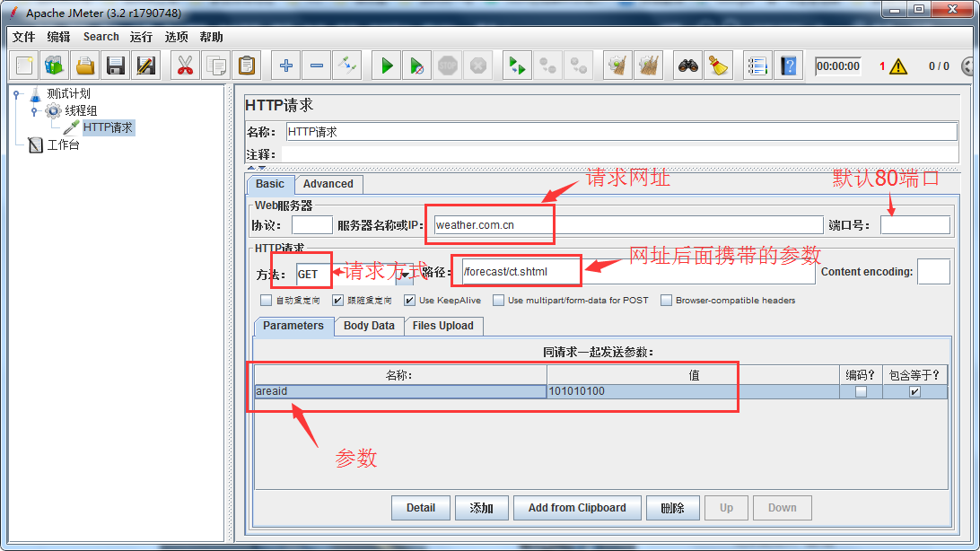
Task: Toggle 包含等于 checkbox in areaid row
Action: pos(914,391)
